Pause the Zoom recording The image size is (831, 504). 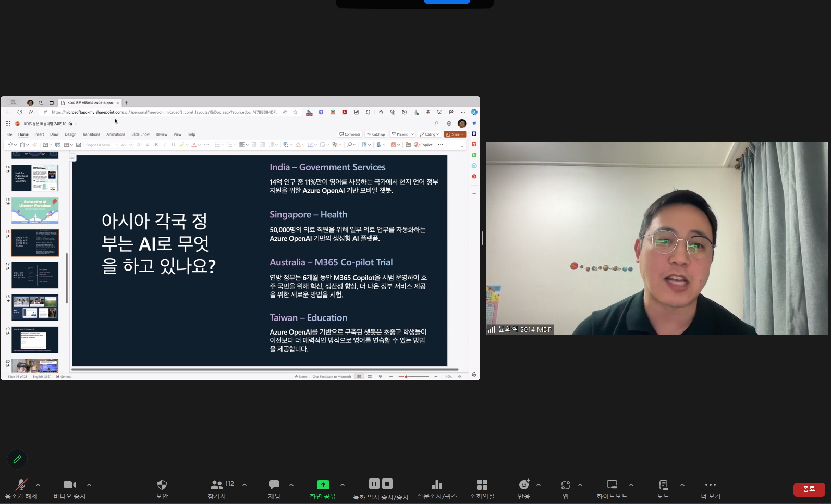(x=374, y=484)
